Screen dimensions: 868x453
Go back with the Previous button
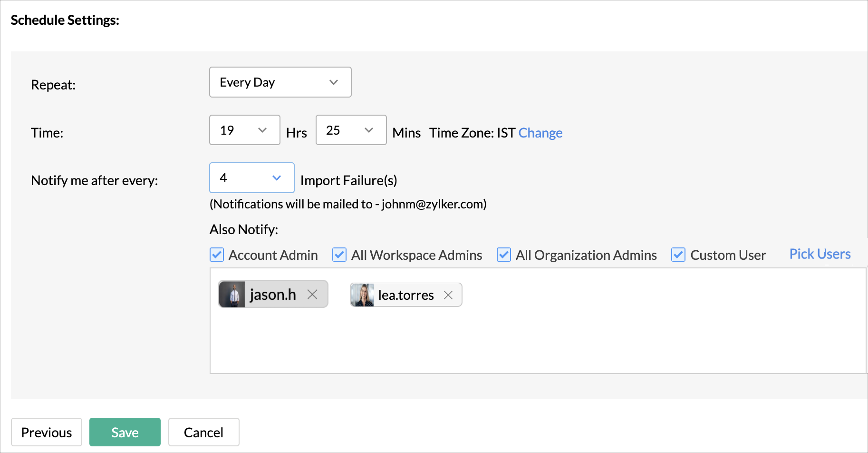(x=47, y=432)
